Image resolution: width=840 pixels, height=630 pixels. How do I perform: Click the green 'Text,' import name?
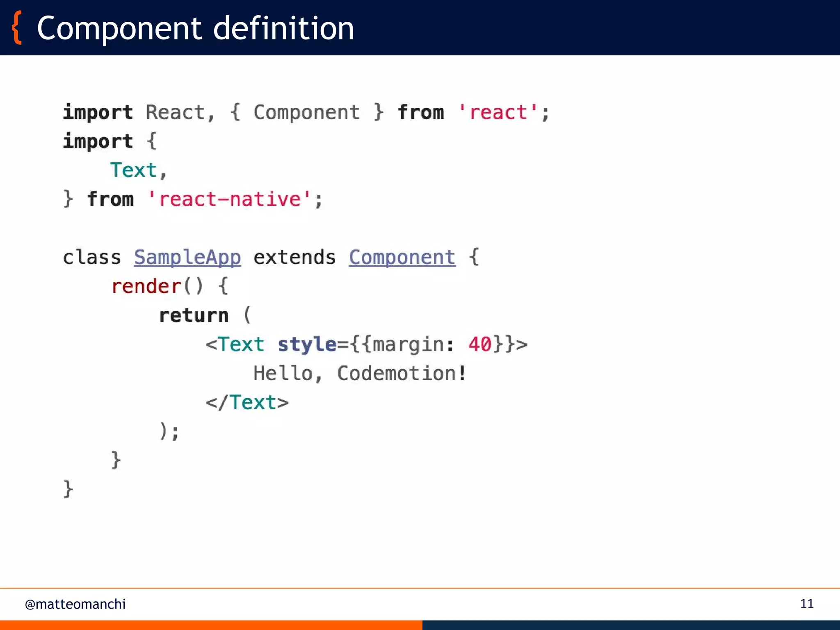pos(139,170)
